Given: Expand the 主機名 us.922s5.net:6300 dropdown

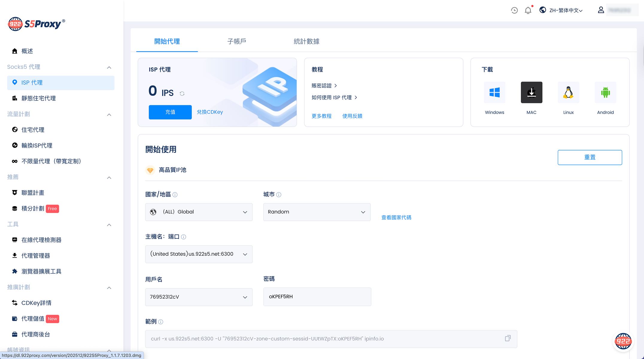Looking at the screenshot, I should pos(199,254).
